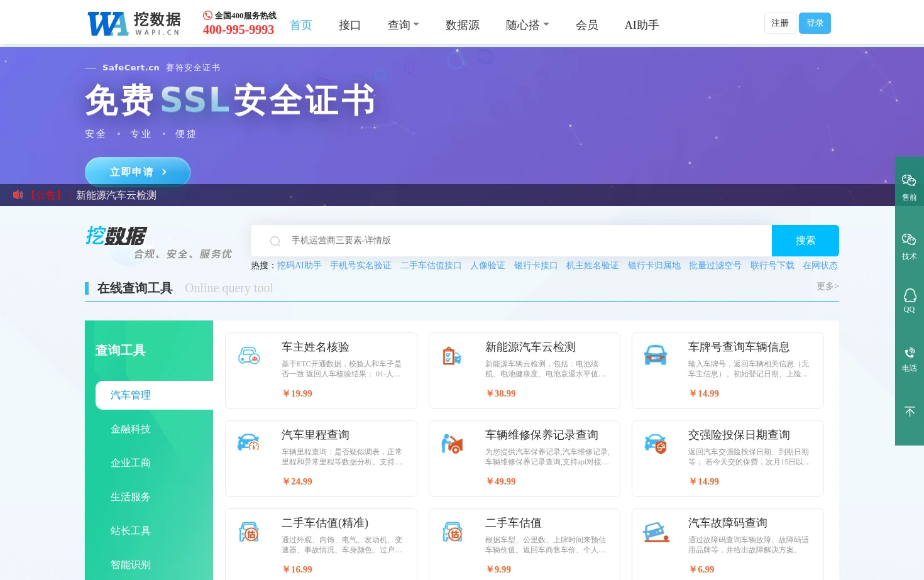
Task: Open hot search 机主姓名验证
Action: [x=593, y=266]
